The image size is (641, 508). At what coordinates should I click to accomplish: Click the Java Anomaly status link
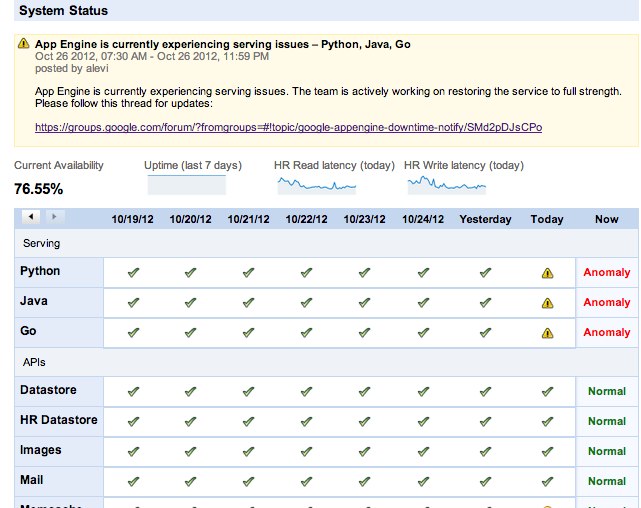pyautogui.click(x=607, y=302)
